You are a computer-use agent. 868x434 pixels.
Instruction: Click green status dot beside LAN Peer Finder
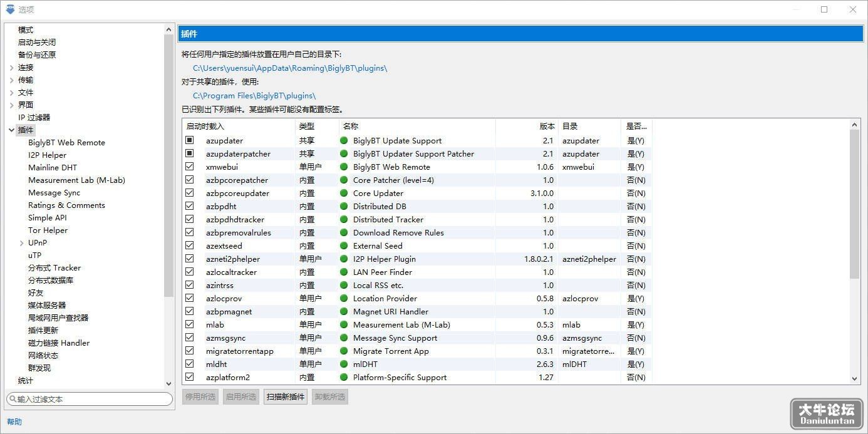tap(344, 272)
